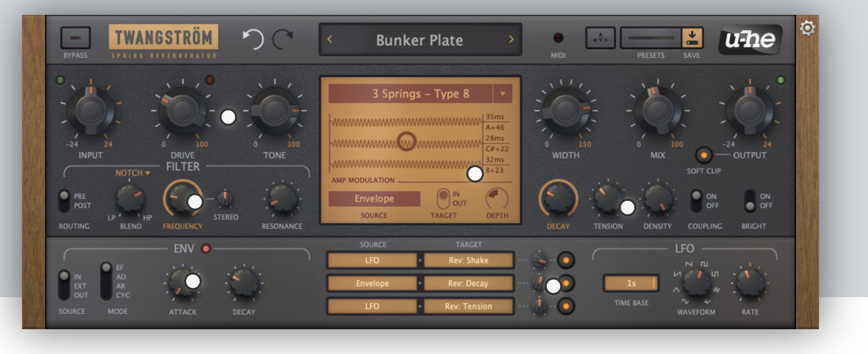The image size is (868, 354).
Task: Toggle the orange button on the Rev: Tension row
Action: 566,306
